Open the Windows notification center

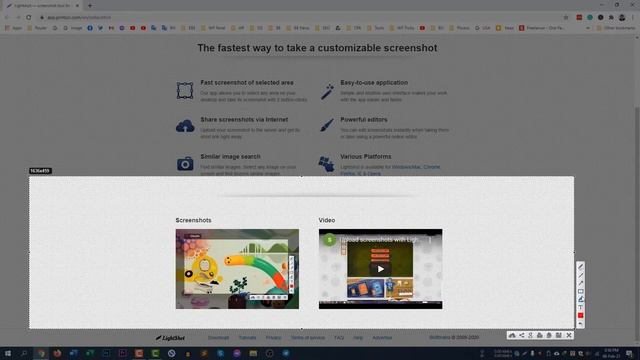(629, 353)
